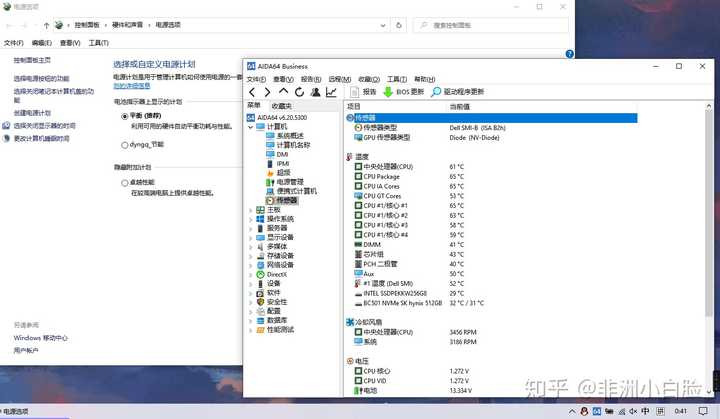Switch to the 收藏夹 tab in AIDA64

click(x=281, y=106)
